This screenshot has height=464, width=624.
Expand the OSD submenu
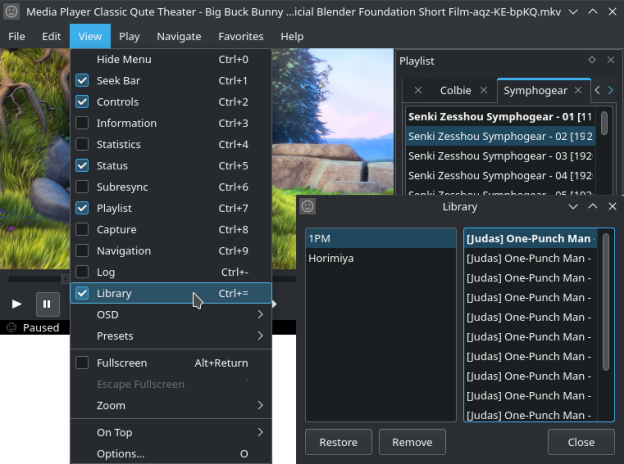(170, 315)
